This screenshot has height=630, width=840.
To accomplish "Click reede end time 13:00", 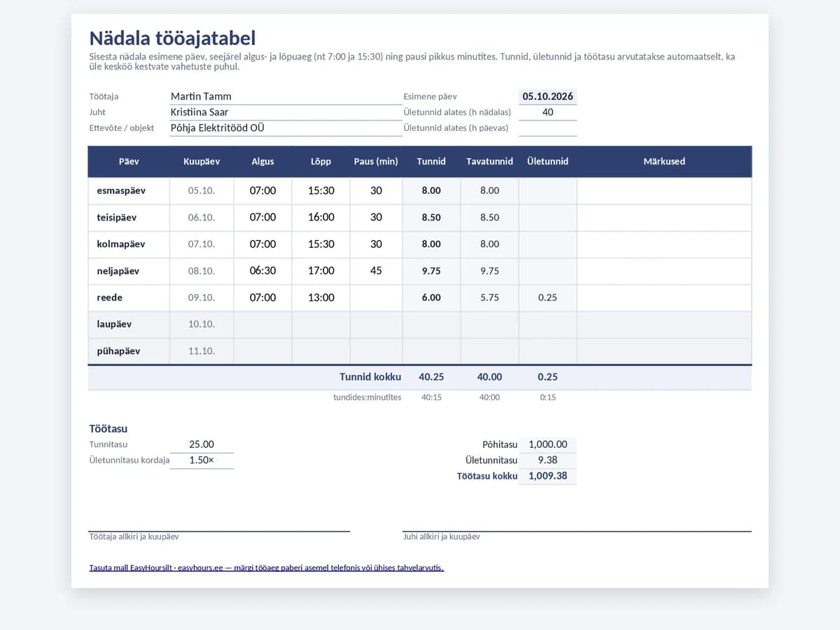I will 321,297.
